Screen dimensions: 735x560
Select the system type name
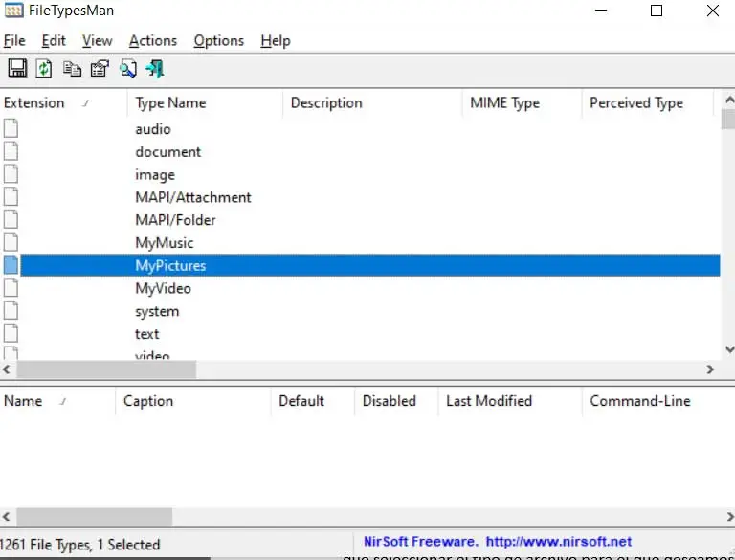pyautogui.click(x=157, y=311)
